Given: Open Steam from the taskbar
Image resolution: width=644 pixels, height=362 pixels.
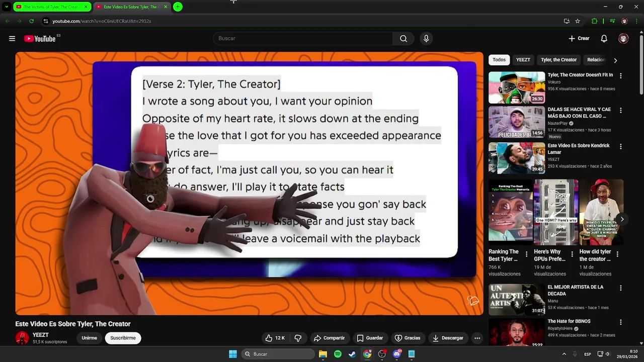Looking at the screenshot, I should click(352, 354).
